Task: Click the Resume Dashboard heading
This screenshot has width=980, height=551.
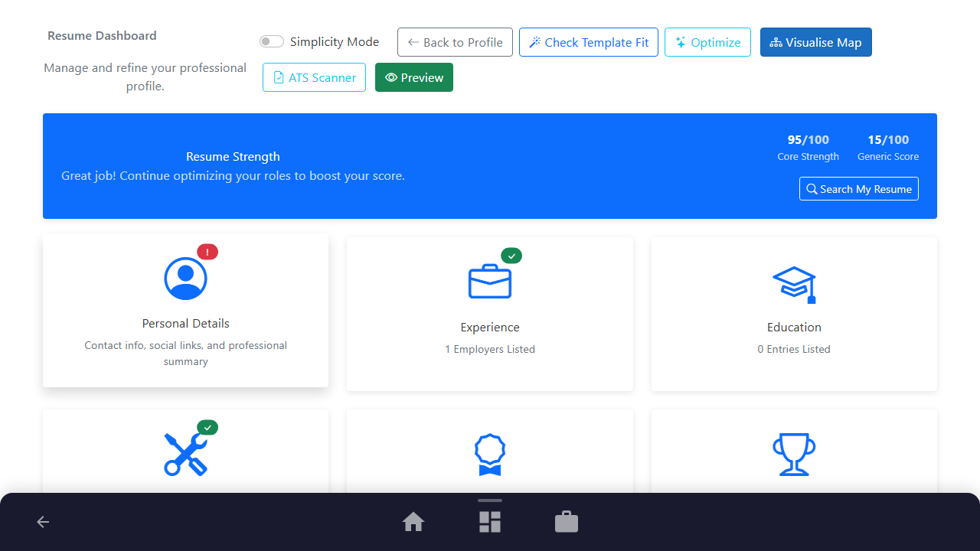Action: (102, 36)
